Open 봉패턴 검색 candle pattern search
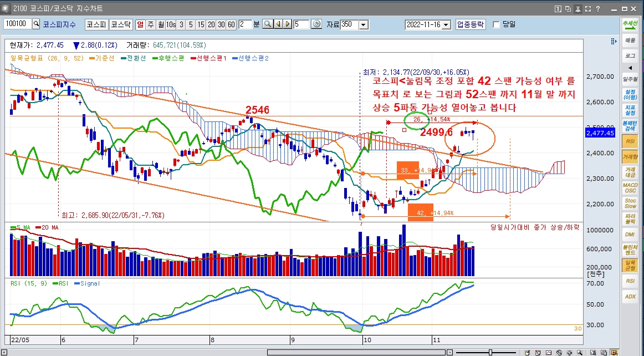Viewport: 644px width, 356px height. [630, 126]
